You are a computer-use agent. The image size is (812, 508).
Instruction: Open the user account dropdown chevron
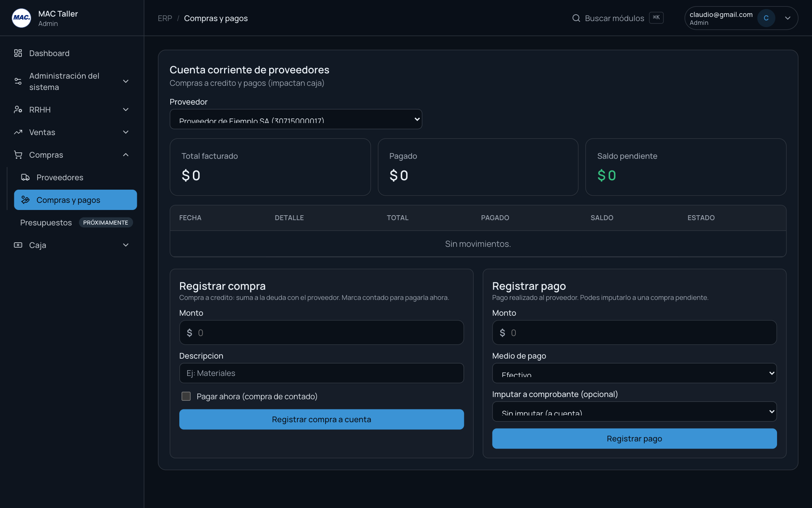point(788,18)
